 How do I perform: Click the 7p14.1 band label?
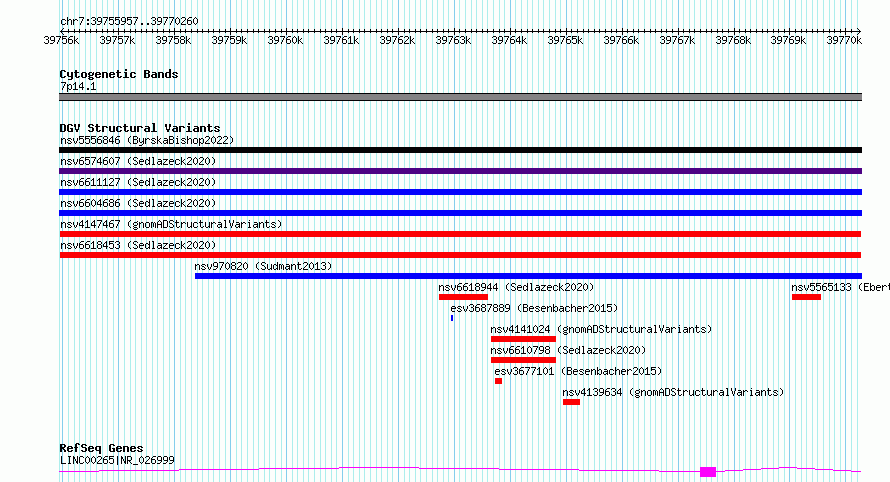pyautogui.click(x=78, y=86)
